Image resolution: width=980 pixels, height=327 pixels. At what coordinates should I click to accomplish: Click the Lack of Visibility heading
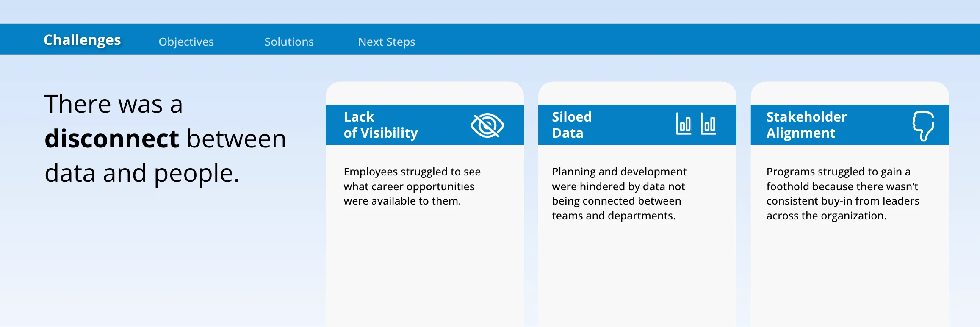click(x=381, y=125)
